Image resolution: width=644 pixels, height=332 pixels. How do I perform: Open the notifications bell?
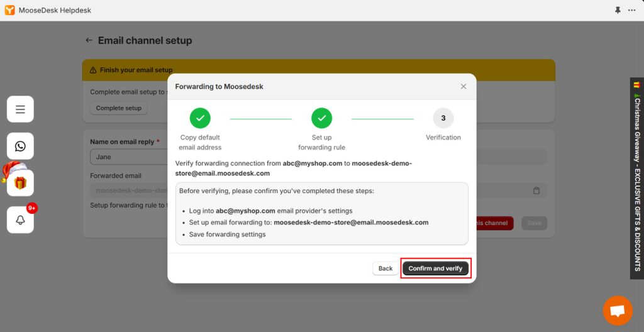click(20, 220)
